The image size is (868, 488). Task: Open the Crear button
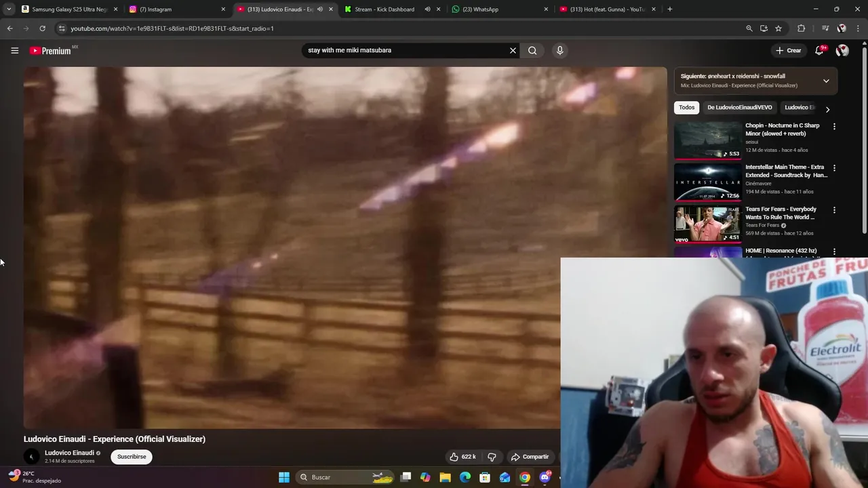788,50
